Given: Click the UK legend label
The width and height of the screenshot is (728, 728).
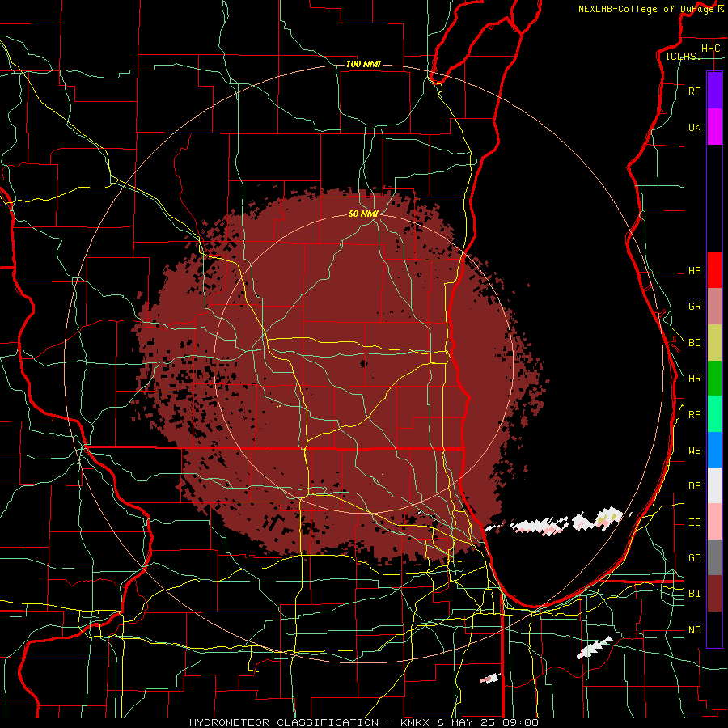Looking at the screenshot, I should [x=695, y=127].
